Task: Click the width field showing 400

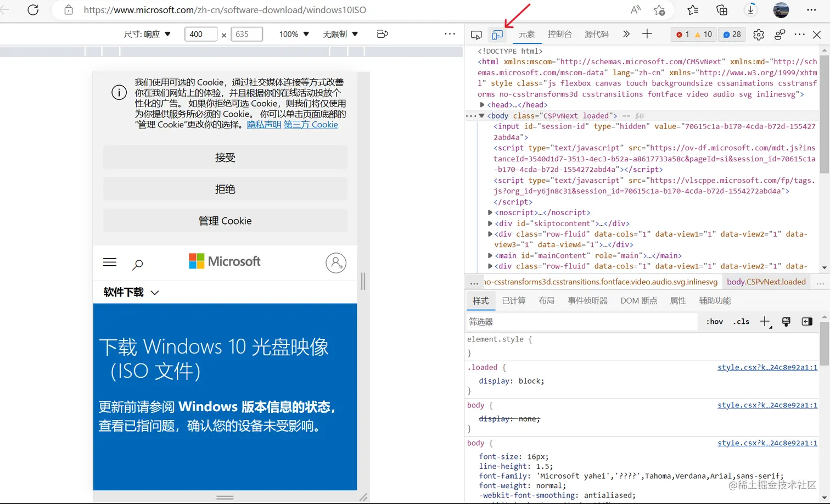Action: pyautogui.click(x=200, y=34)
